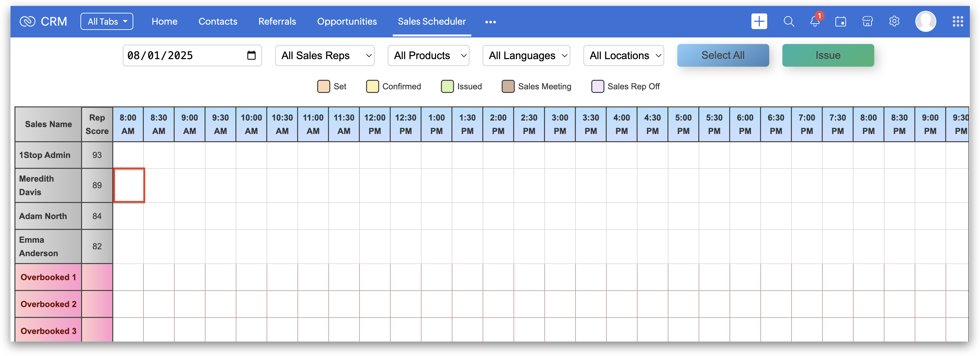Open the settings gear icon
The height and width of the screenshot is (356, 980).
(894, 21)
